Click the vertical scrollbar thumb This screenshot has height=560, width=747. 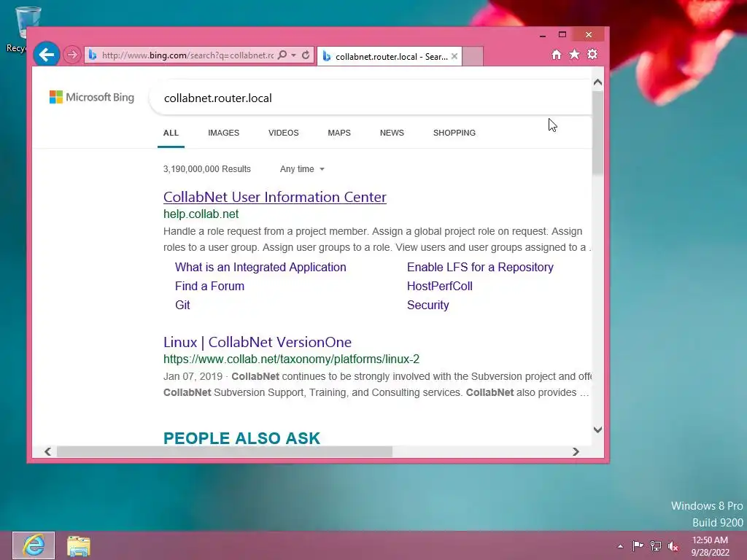click(x=598, y=133)
